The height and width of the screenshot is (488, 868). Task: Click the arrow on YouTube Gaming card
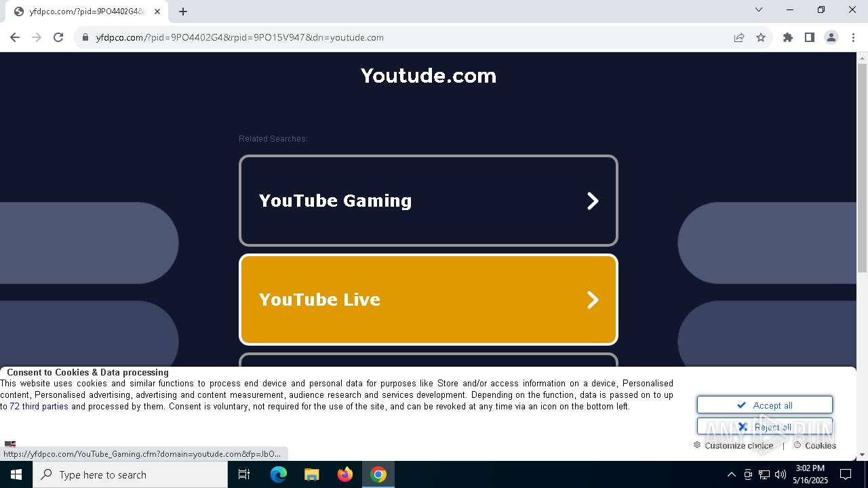click(x=593, y=201)
